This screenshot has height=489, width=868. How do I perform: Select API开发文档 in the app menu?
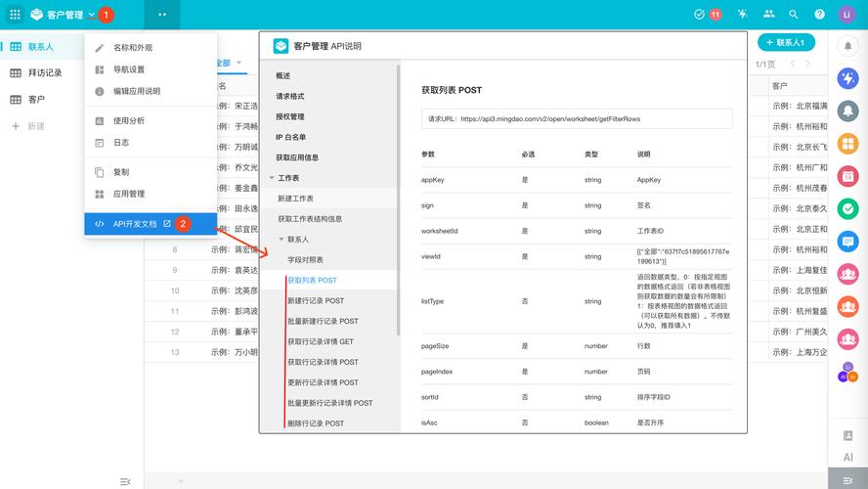click(134, 224)
